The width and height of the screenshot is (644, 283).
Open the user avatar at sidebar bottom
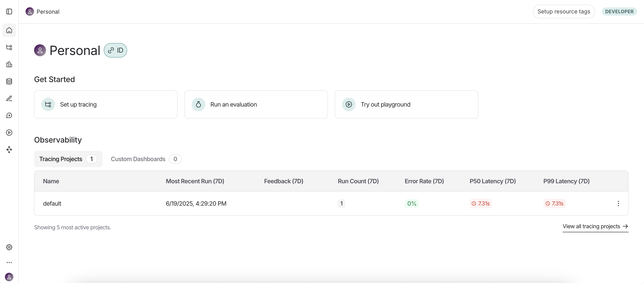click(x=9, y=277)
